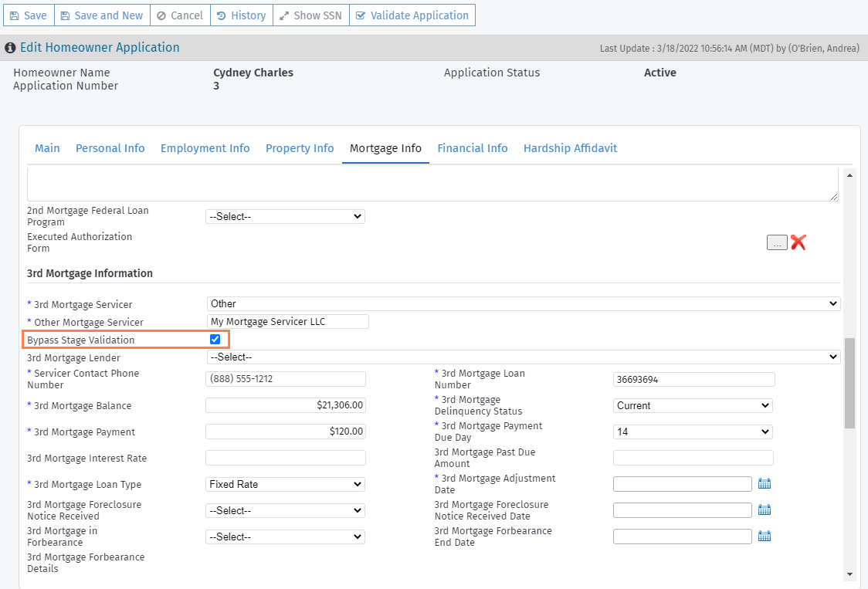Open 3rd Mortgage Loan Type dropdown
Viewport: 868px width, 589px height.
(x=285, y=485)
